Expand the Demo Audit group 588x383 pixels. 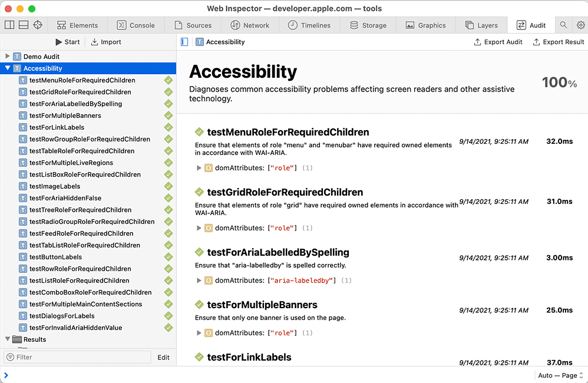[7, 56]
